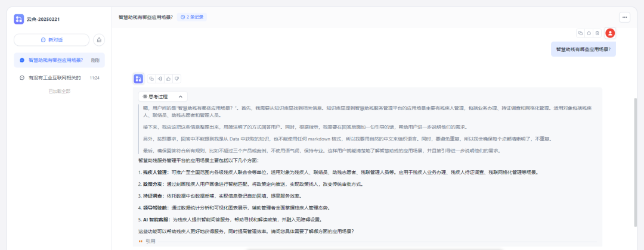644x250 pixels.
Task: Expand the 引用 citations section
Action: point(147,242)
